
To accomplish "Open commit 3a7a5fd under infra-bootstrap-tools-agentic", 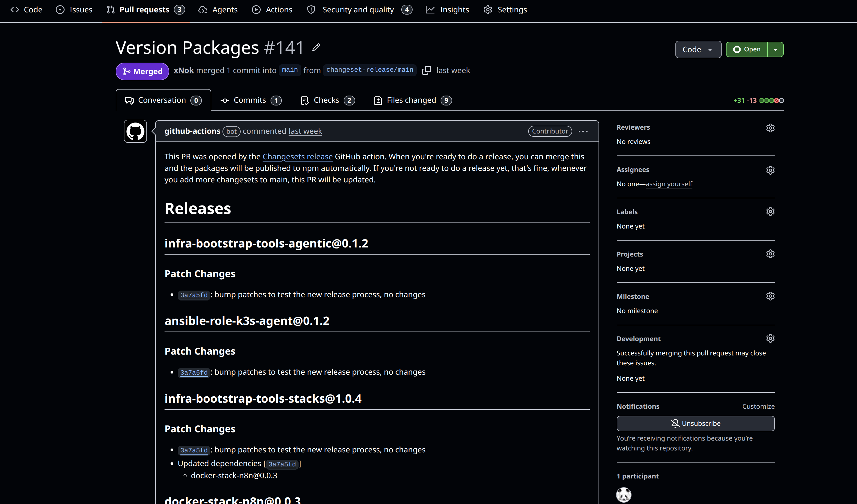I will [x=194, y=295].
